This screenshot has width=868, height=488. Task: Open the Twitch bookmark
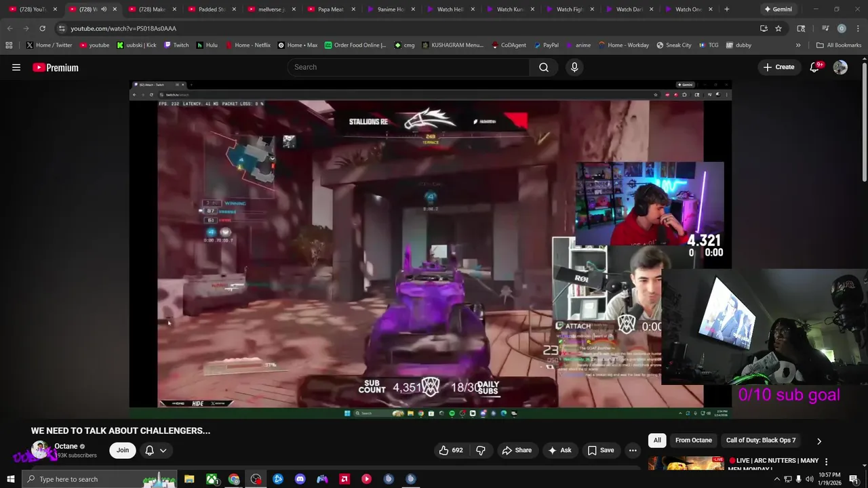pos(176,45)
